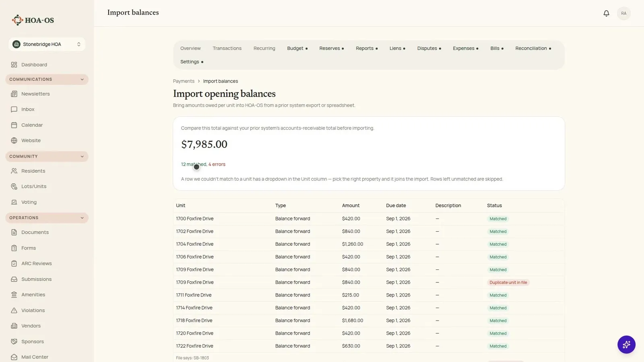
Task: Open the Reconciliation tab
Action: pyautogui.click(x=533, y=48)
